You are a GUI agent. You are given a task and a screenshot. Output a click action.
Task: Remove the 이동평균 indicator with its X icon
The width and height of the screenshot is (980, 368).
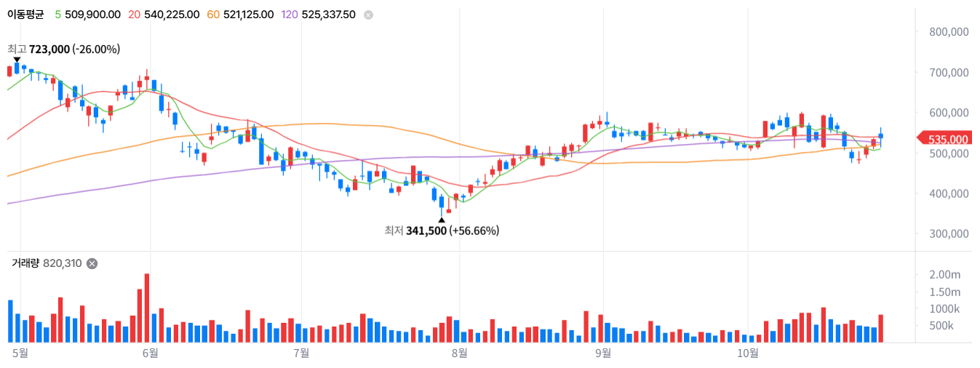pos(368,15)
